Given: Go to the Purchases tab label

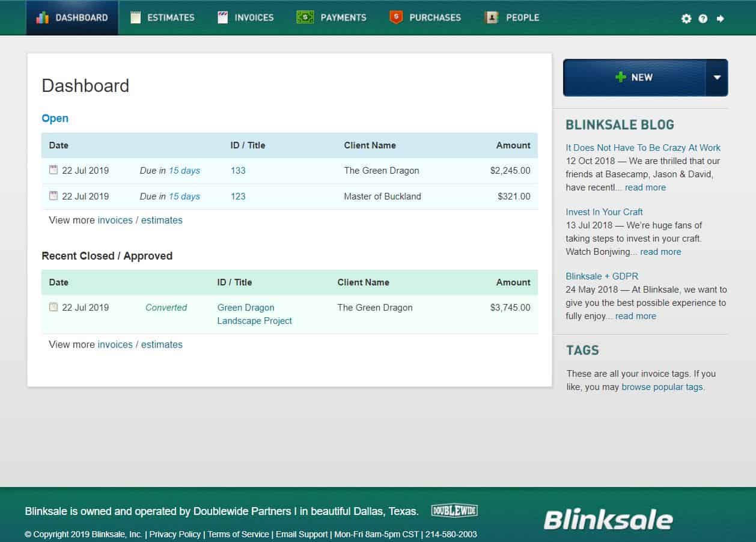Looking at the screenshot, I should tap(435, 17).
